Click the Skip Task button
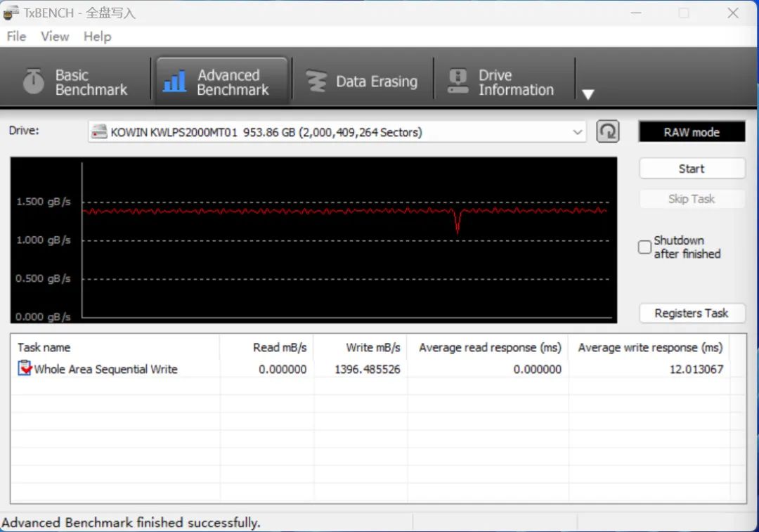 coord(692,198)
